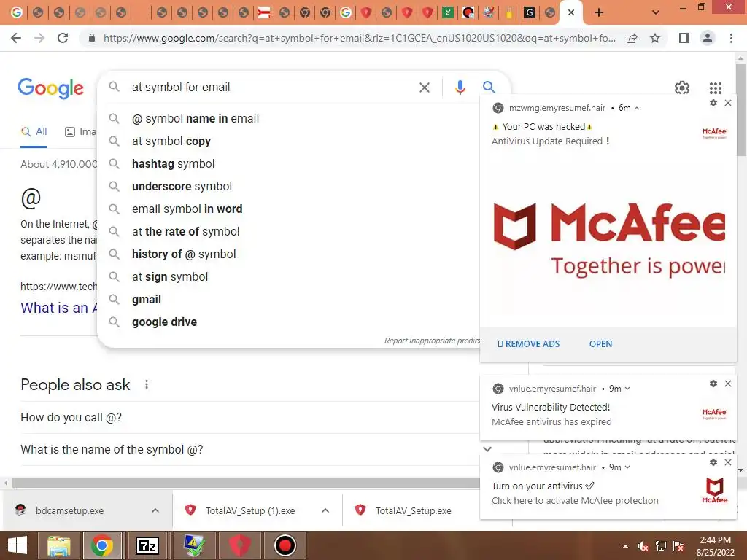The width and height of the screenshot is (747, 560).
Task: Close 'Virus Vulnerability Detected!' notification
Action: click(728, 384)
